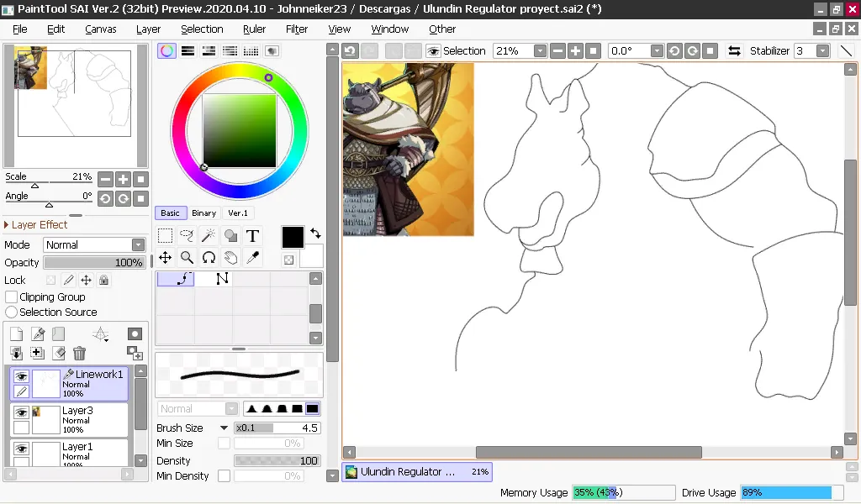Delete layer with trash can icon
The image size is (861, 504).
pos(80,353)
